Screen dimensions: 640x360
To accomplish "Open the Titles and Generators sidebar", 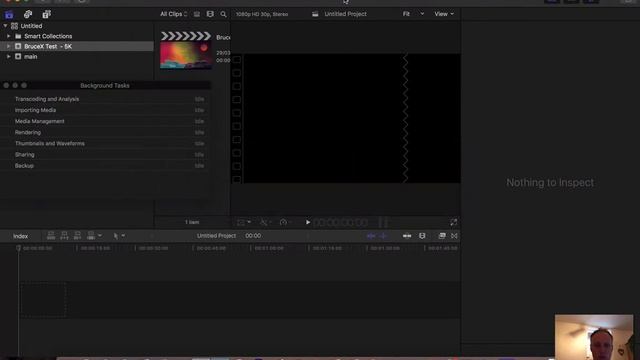I will [47, 14].
